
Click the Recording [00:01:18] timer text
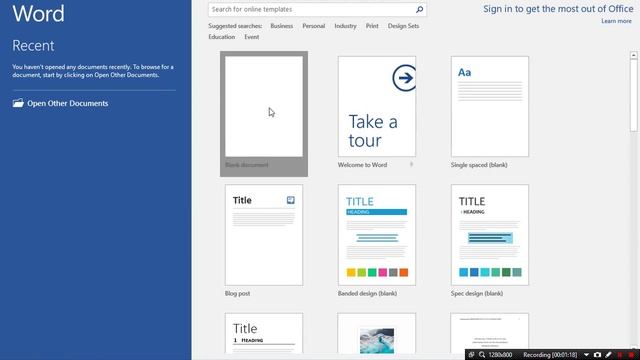click(550, 355)
